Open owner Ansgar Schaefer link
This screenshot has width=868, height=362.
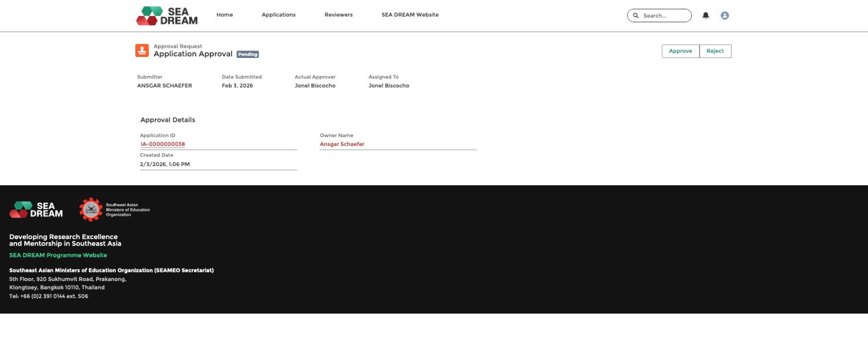point(342,144)
